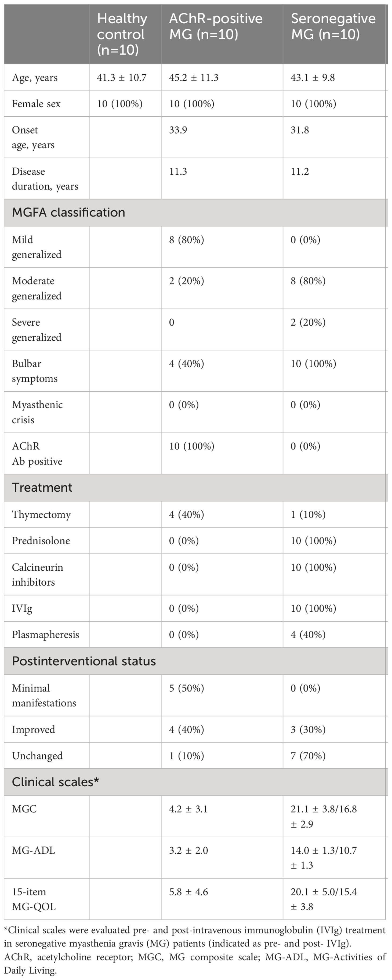Click the Treatment section header row

(x=196, y=487)
